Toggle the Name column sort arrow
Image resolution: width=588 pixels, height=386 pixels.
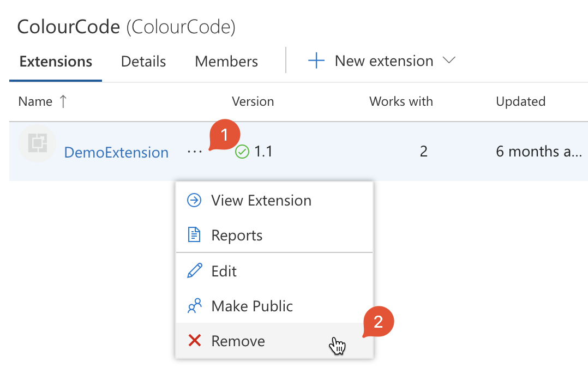pos(63,101)
